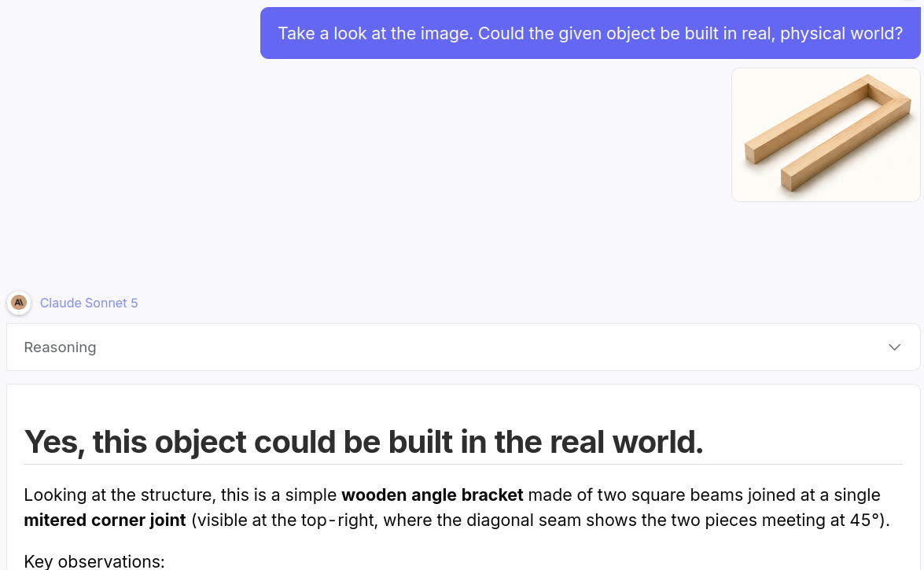Screen dimensions: 924x570
Task: Select the blue user message bubble
Action: coord(590,33)
